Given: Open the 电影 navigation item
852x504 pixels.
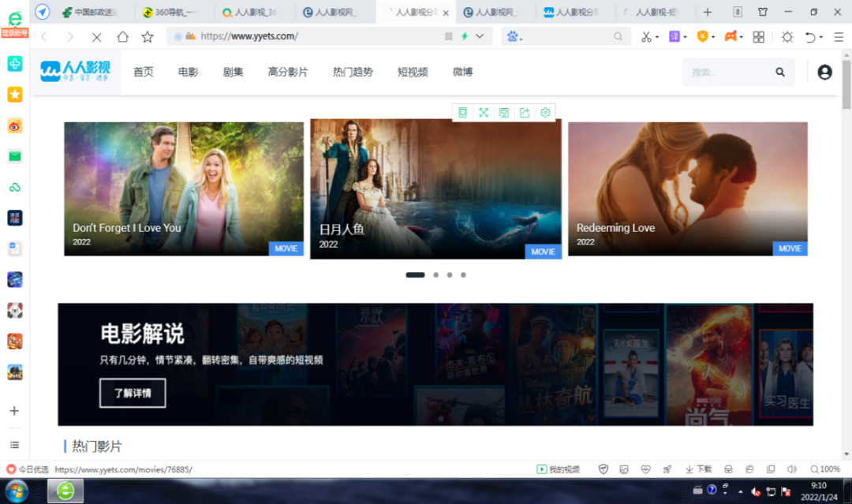Looking at the screenshot, I should [x=188, y=72].
